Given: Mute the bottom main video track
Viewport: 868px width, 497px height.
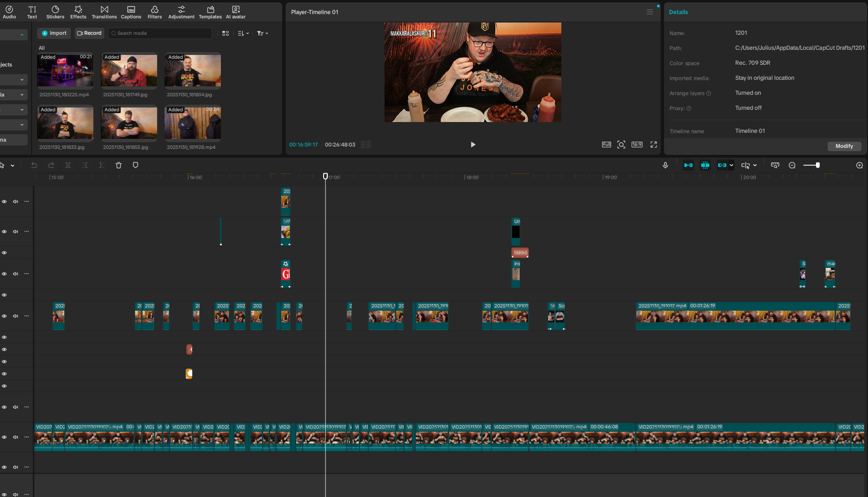Looking at the screenshot, I should pyautogui.click(x=15, y=437).
